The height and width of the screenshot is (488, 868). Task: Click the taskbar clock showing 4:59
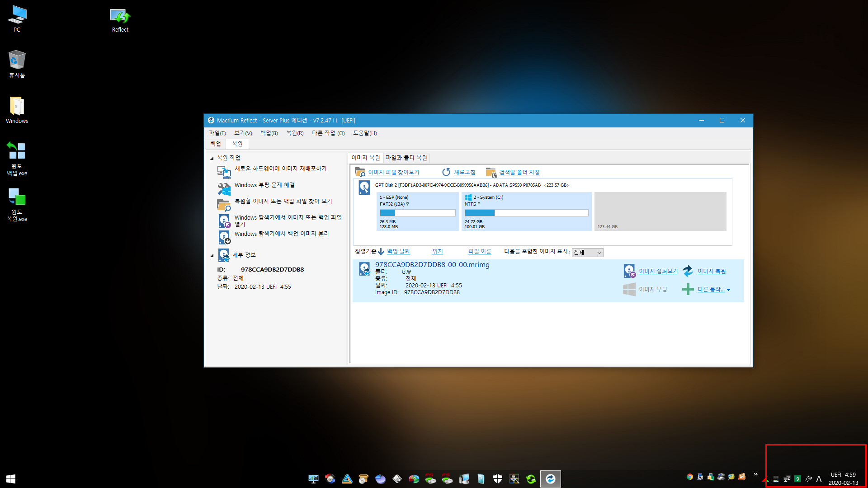click(x=843, y=479)
